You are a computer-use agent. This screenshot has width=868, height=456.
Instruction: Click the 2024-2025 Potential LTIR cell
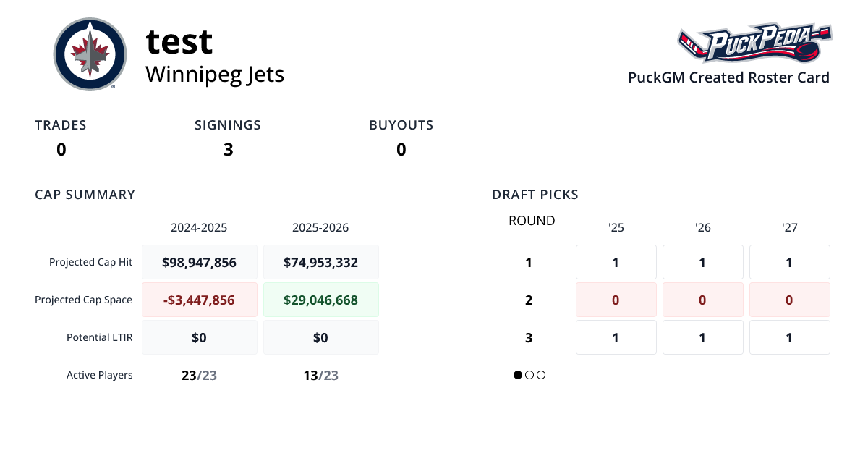pos(200,337)
